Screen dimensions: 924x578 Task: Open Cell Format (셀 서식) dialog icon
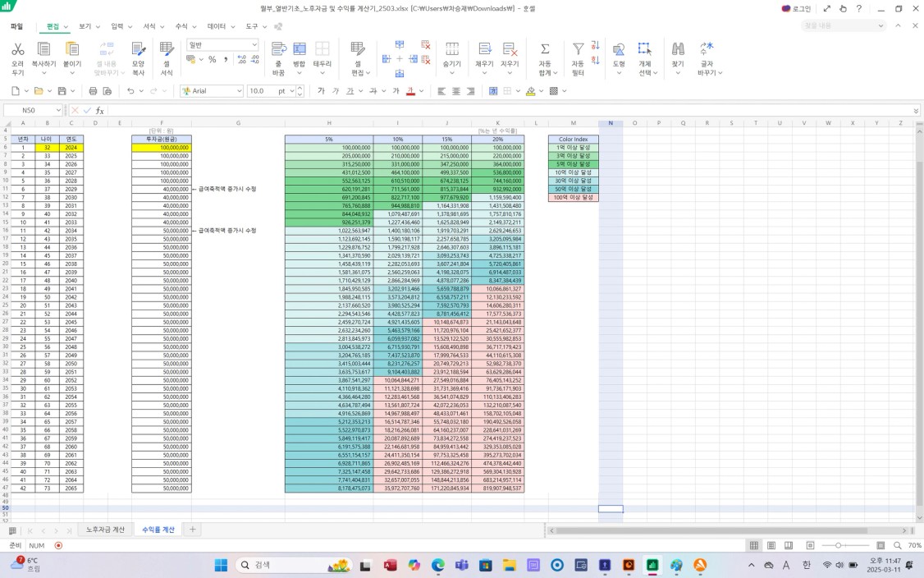[167, 49]
